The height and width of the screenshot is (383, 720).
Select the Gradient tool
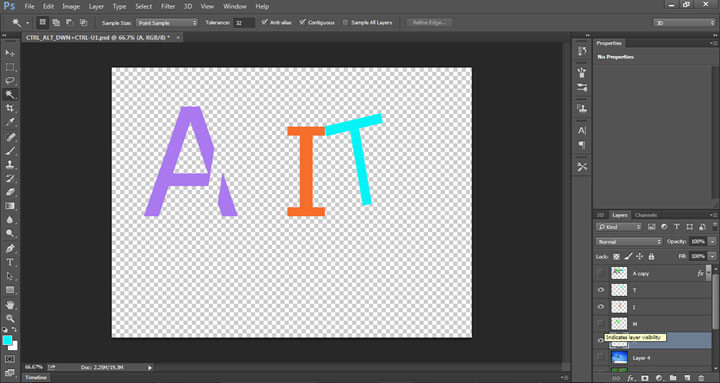10,206
